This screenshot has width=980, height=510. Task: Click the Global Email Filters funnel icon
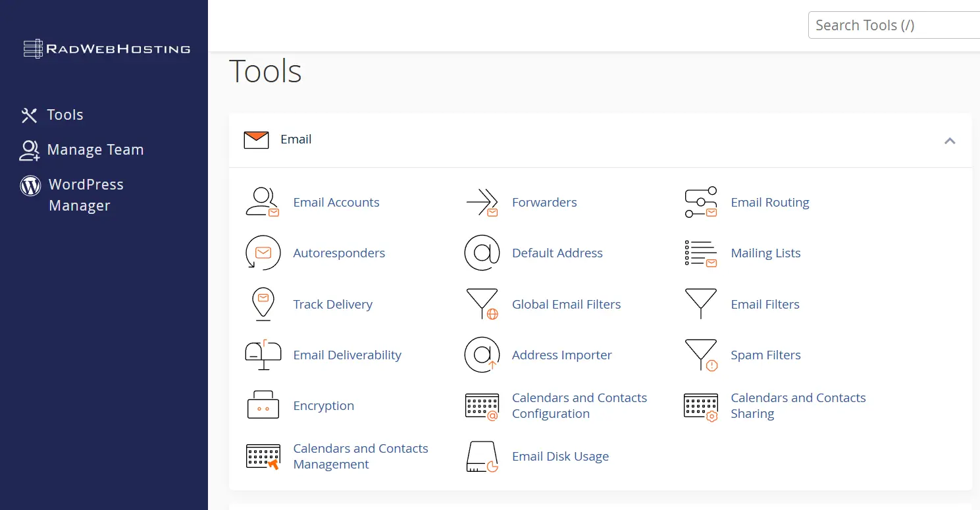[482, 303]
